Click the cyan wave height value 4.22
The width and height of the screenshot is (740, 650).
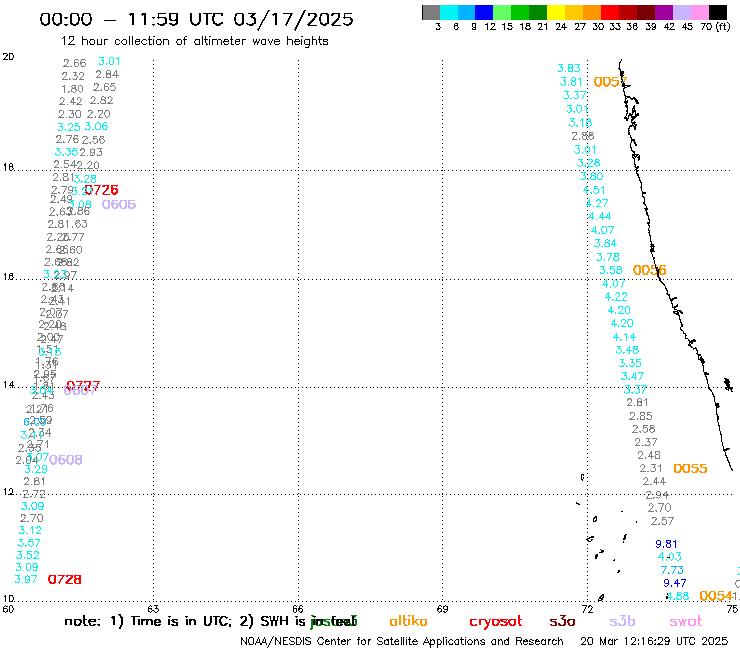616,297
